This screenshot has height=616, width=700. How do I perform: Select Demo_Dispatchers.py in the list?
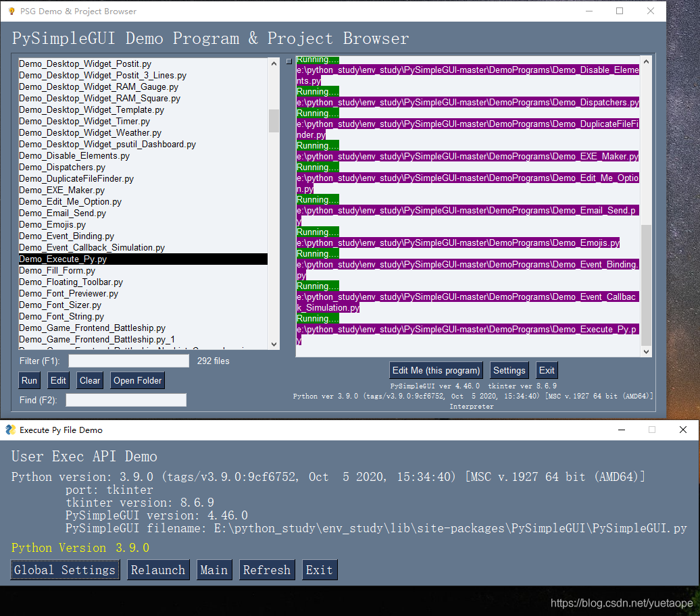tap(143, 168)
